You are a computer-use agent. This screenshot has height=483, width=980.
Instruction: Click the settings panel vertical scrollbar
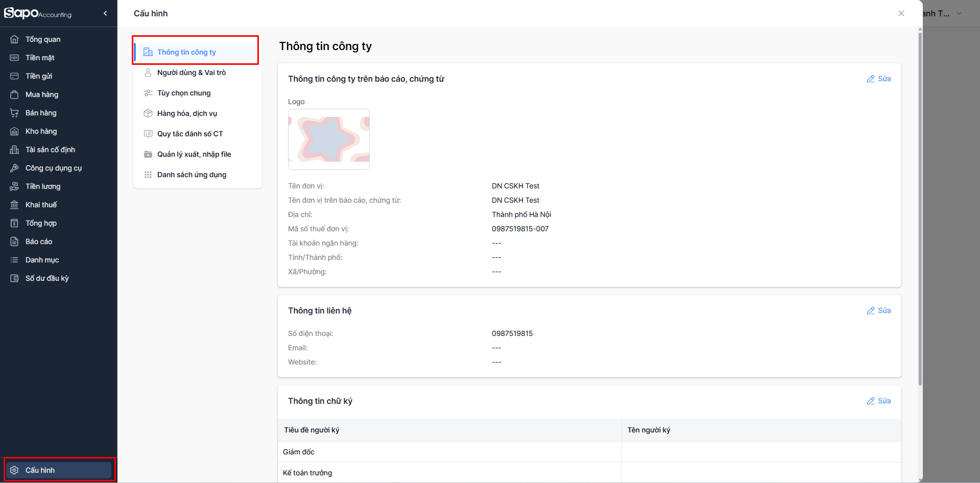click(920, 204)
